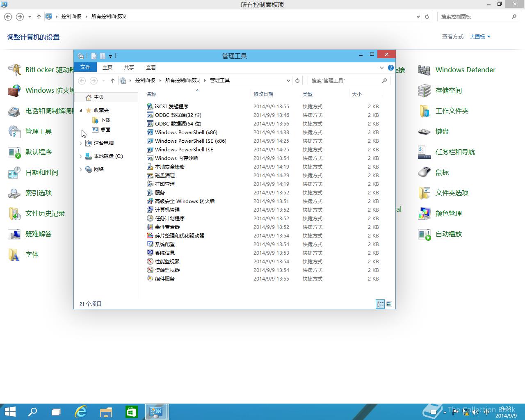
Task: Open the 文件 menu tab
Action: [x=85, y=67]
